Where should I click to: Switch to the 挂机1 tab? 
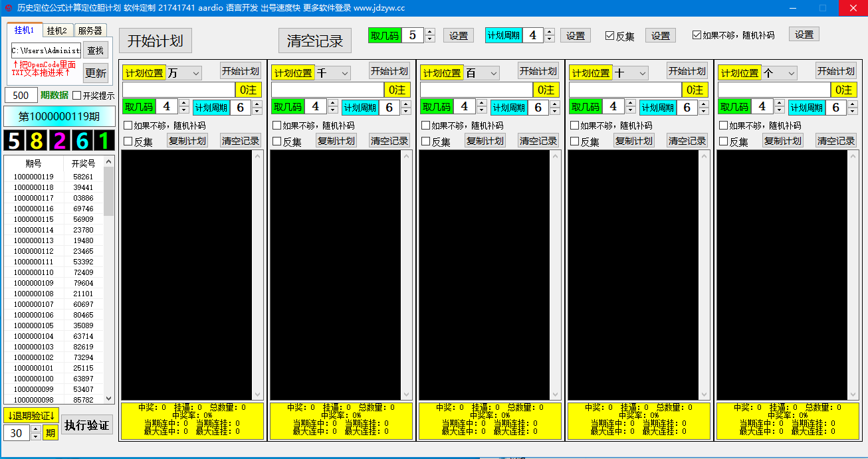click(24, 30)
